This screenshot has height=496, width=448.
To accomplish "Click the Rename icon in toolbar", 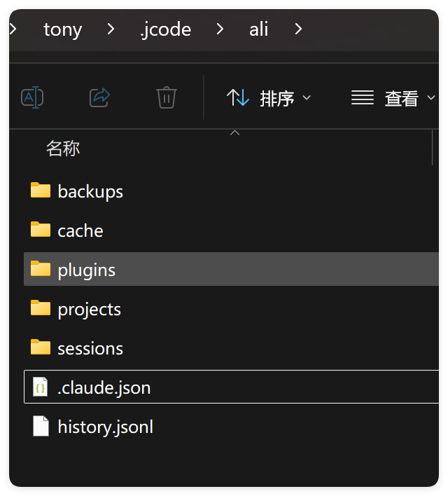I will click(32, 97).
